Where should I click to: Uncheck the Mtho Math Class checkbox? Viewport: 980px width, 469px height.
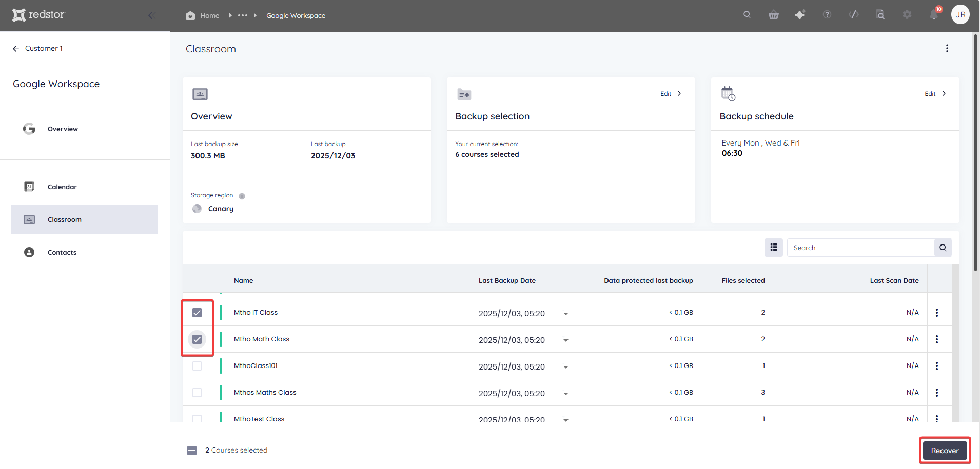tap(197, 339)
